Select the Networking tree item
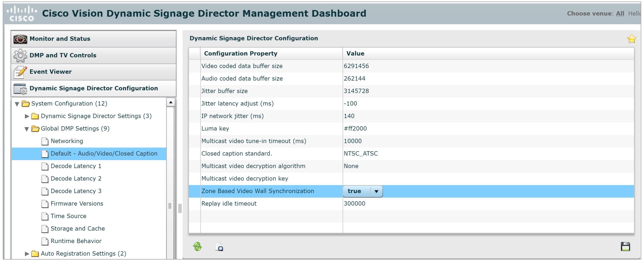The height and width of the screenshot is (262, 644). (x=67, y=141)
